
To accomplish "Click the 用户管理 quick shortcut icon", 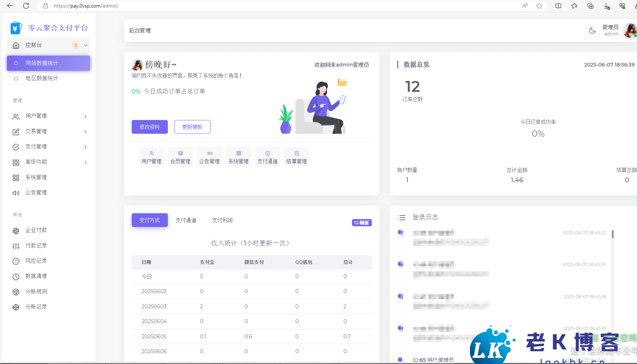I will (x=152, y=154).
